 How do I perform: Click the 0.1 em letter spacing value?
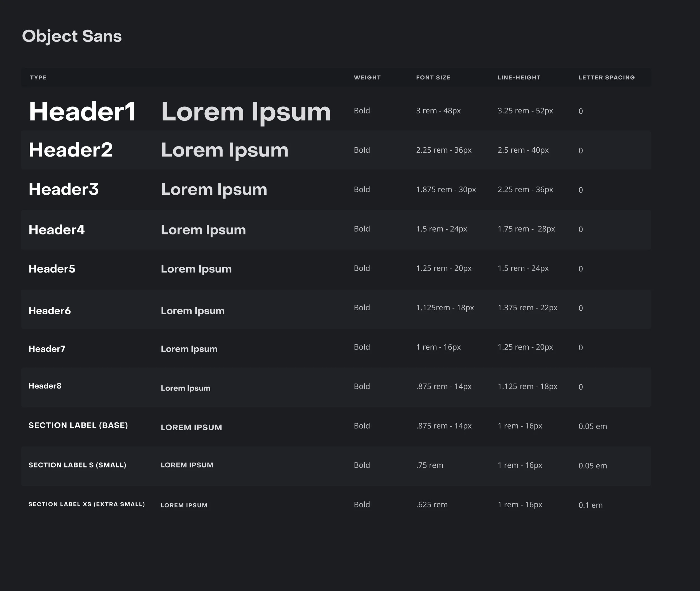[590, 505]
